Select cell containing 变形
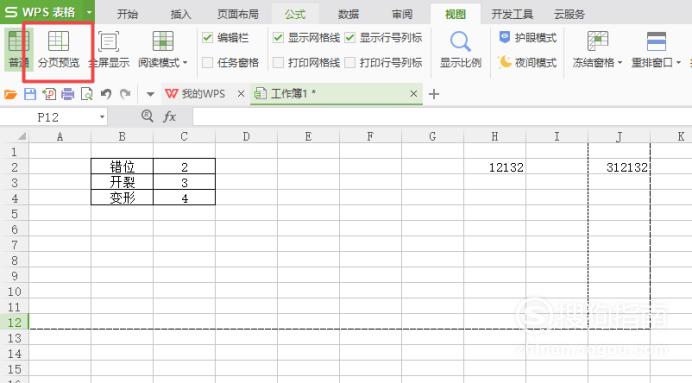 (122, 198)
